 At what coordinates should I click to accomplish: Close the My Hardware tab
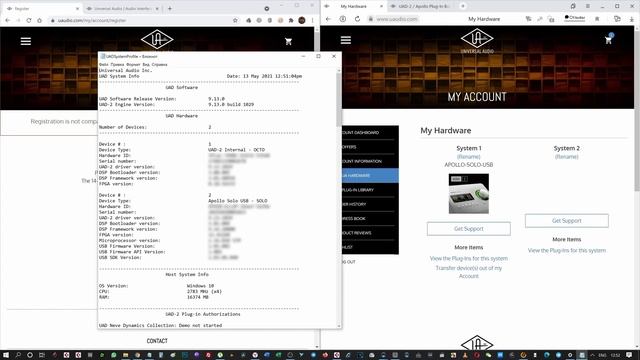[x=381, y=6]
